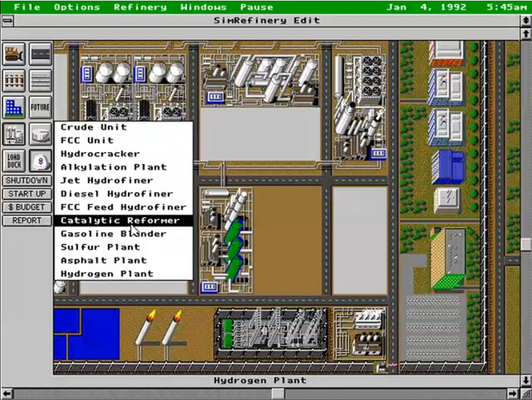Image resolution: width=532 pixels, height=400 pixels.
Task: Open the File menu
Action: tap(27, 7)
